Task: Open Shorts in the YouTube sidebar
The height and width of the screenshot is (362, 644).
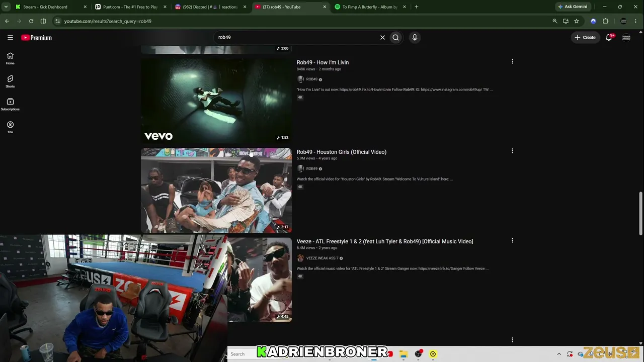Action: (10, 81)
